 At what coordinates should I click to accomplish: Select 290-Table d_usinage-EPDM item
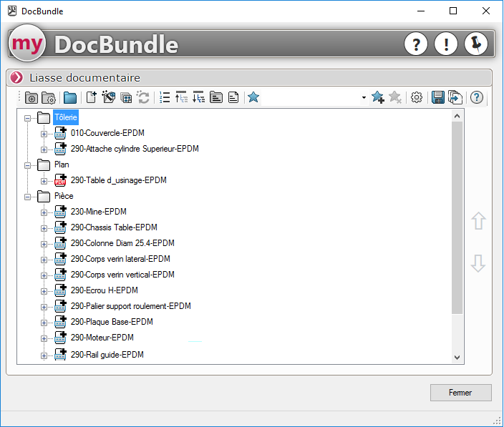pos(118,180)
